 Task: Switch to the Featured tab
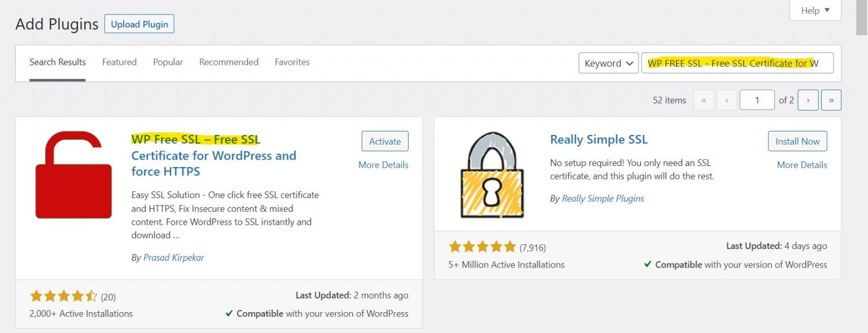119,62
